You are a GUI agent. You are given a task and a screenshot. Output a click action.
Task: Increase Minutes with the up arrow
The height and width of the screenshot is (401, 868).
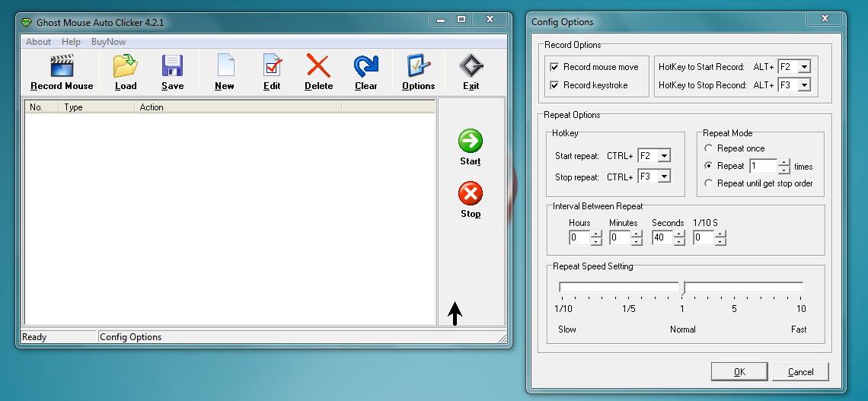637,234
